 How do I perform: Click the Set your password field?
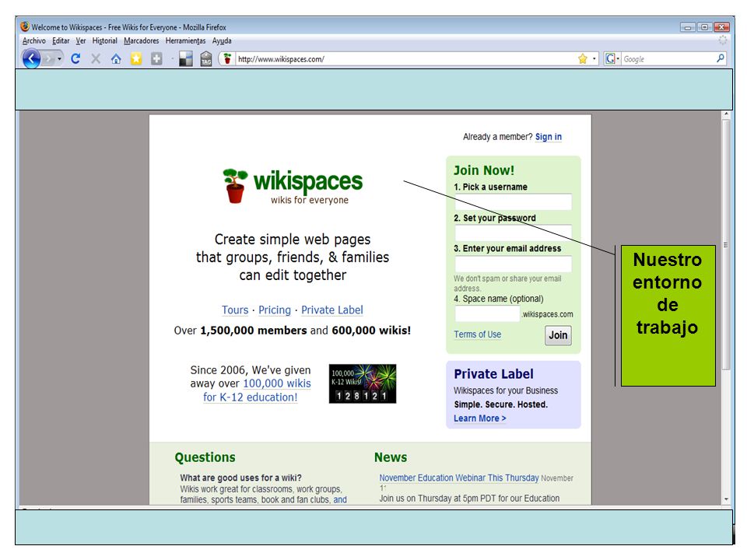pyautogui.click(x=513, y=233)
